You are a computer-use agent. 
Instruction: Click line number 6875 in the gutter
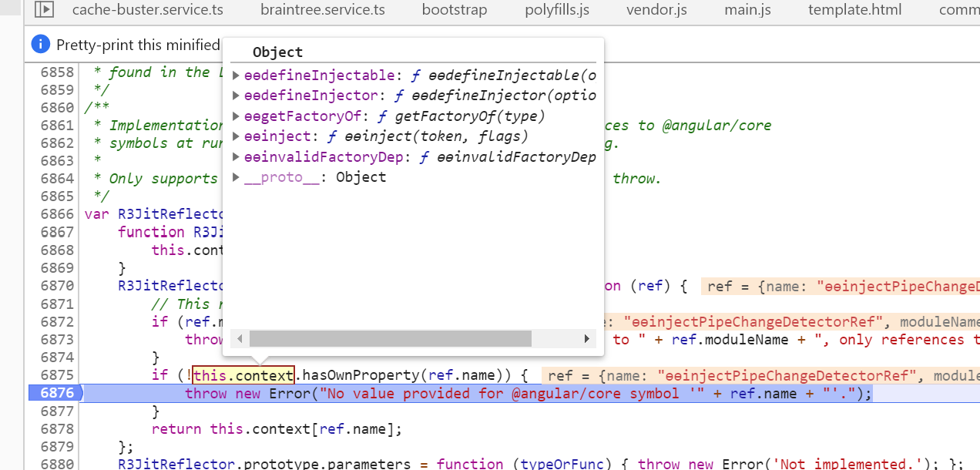57,376
